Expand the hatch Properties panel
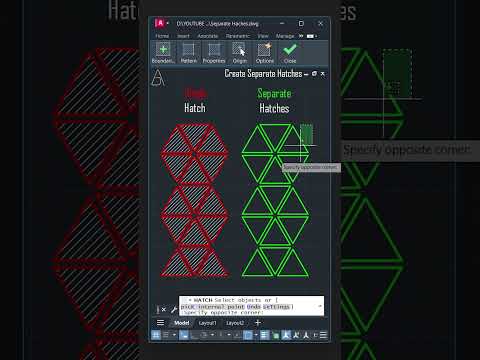Screen dimensions: 480x360 [x=214, y=53]
